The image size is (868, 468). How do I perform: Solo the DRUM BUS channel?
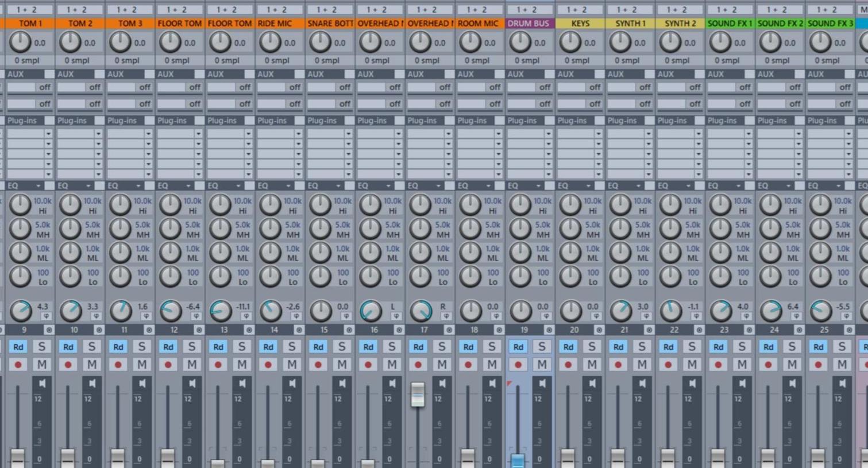(x=541, y=347)
